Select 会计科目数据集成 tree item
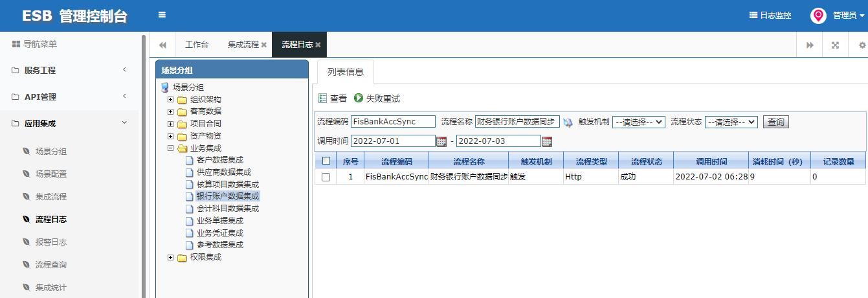Viewport: 868px width, 298px height. pos(227,209)
